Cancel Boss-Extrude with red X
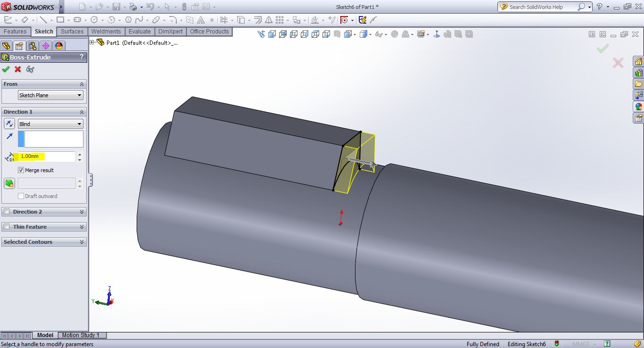Viewport: 644px width, 348px height. tap(18, 69)
